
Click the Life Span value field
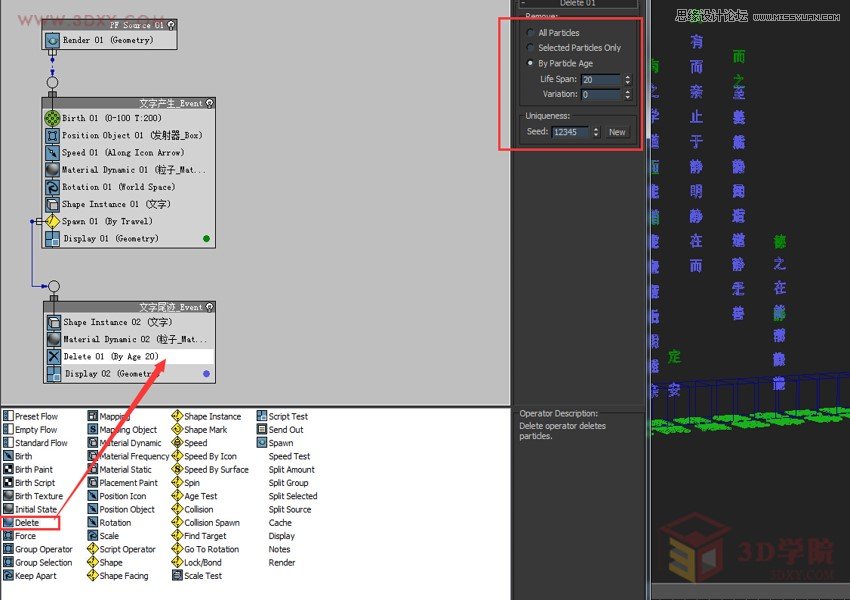click(601, 80)
